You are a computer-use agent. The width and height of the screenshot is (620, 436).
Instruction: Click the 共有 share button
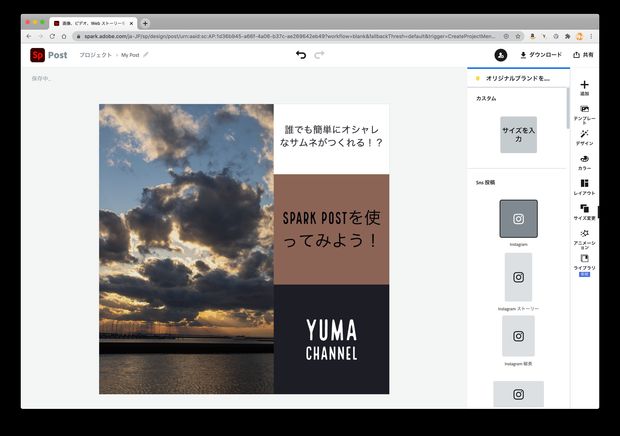(x=583, y=55)
